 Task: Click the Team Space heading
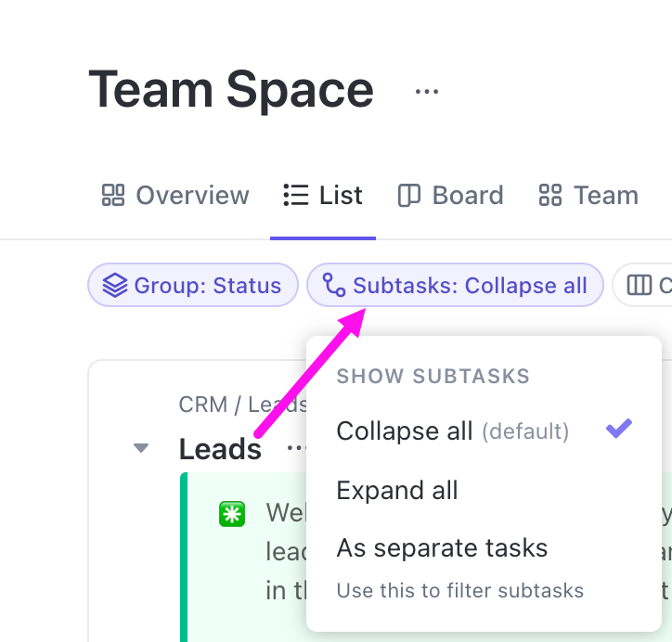click(x=231, y=90)
